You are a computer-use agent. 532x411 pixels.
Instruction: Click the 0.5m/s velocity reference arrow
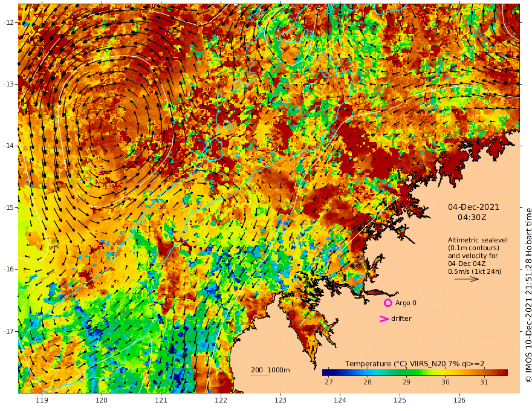click(467, 279)
